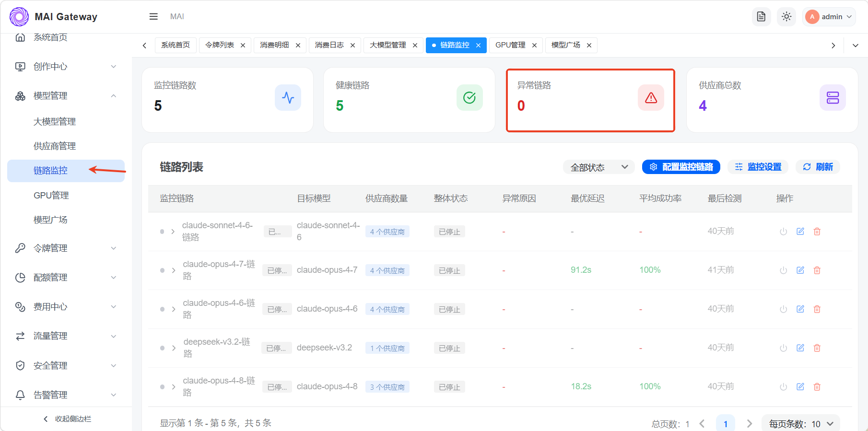Close the 消费日志 tab

pos(352,46)
